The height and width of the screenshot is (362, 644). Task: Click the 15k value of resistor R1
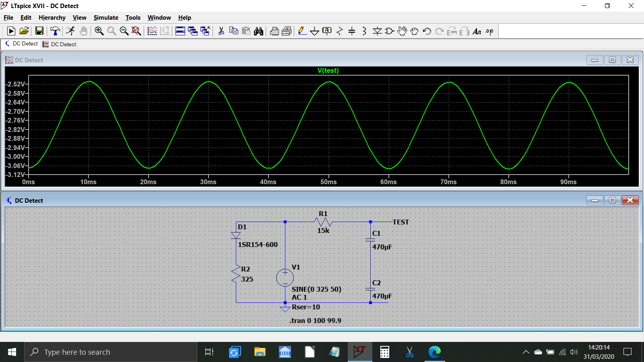tap(323, 230)
